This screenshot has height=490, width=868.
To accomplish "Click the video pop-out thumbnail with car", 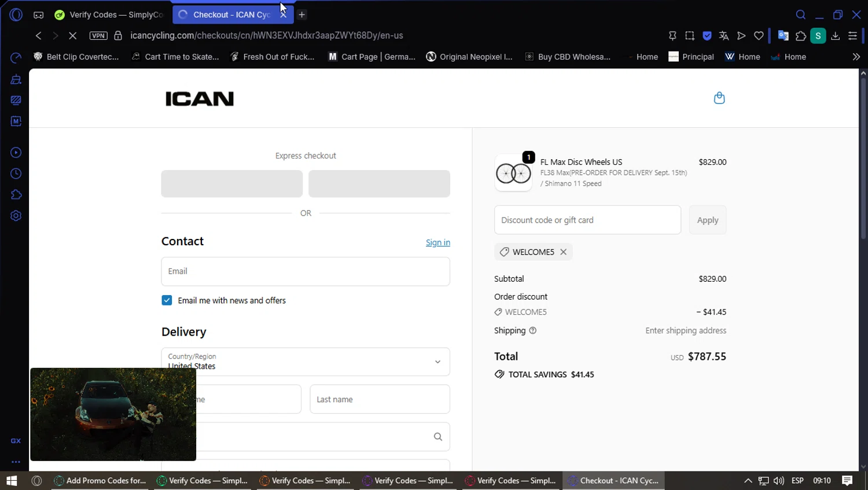I will pyautogui.click(x=113, y=414).
